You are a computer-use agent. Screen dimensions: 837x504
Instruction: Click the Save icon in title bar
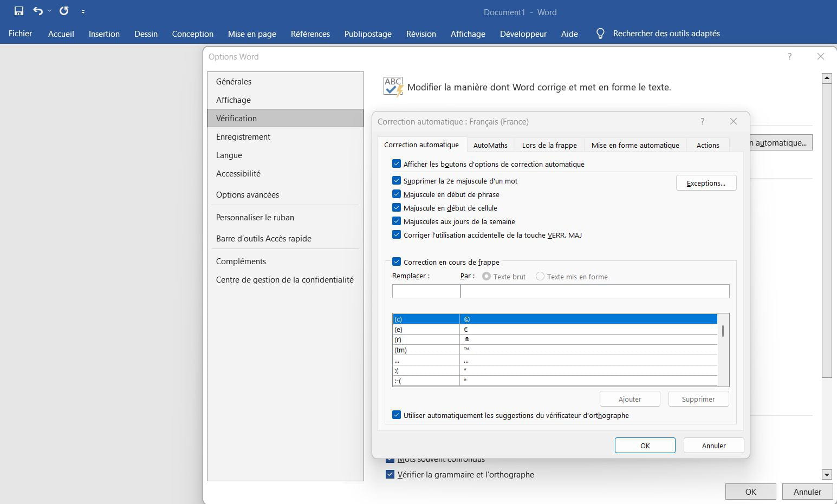(x=19, y=11)
